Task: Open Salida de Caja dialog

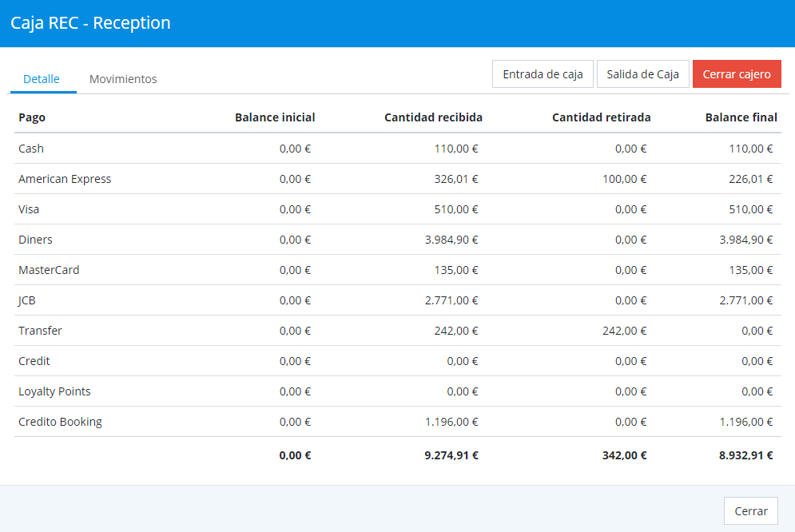Action: click(642, 74)
